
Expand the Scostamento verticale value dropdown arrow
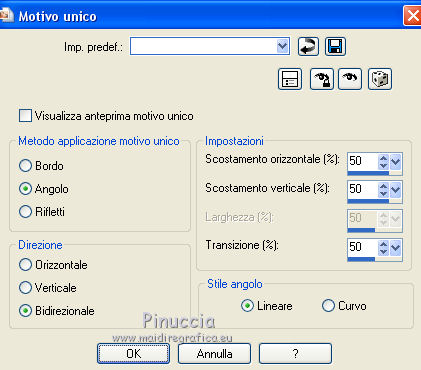pyautogui.click(x=395, y=190)
